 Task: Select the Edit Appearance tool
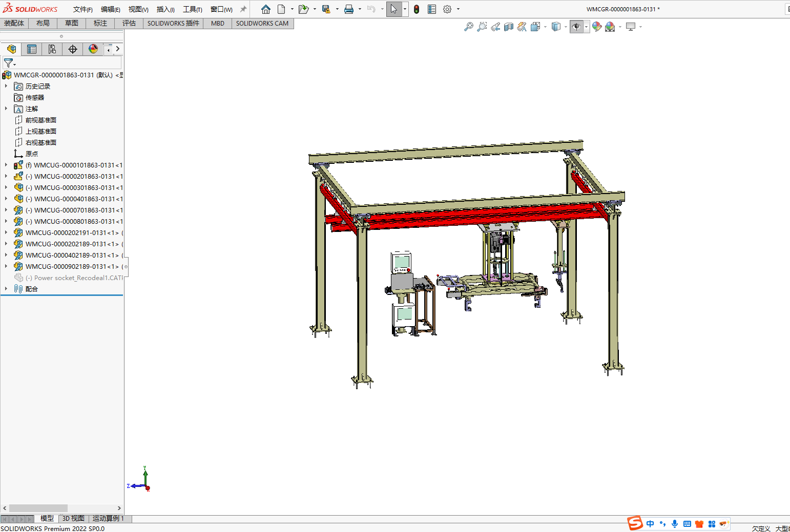pos(596,27)
